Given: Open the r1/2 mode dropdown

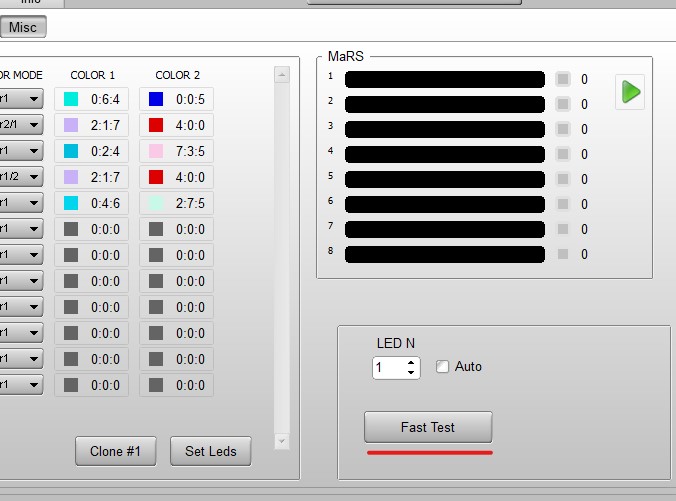Looking at the screenshot, I should coord(21,176).
